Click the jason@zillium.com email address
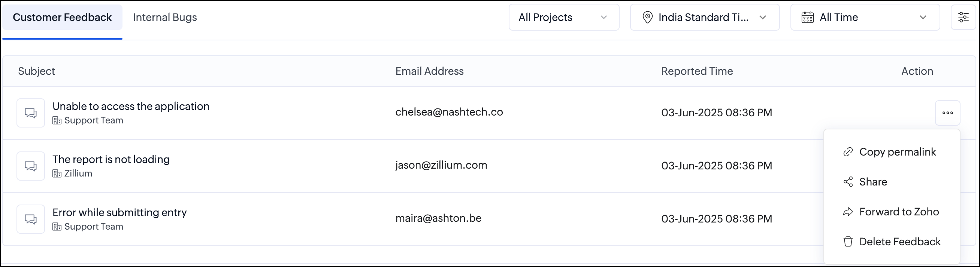 point(441,165)
